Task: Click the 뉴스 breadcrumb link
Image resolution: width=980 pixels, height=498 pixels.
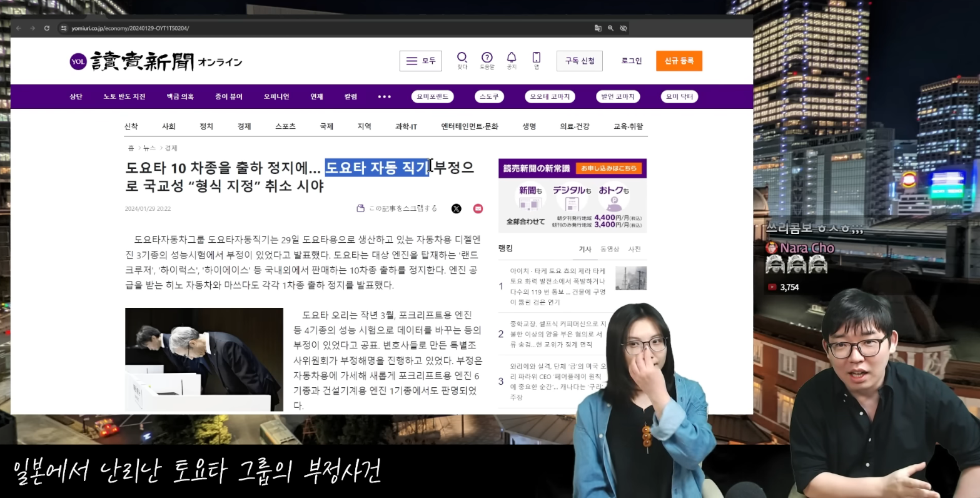Action: [150, 148]
